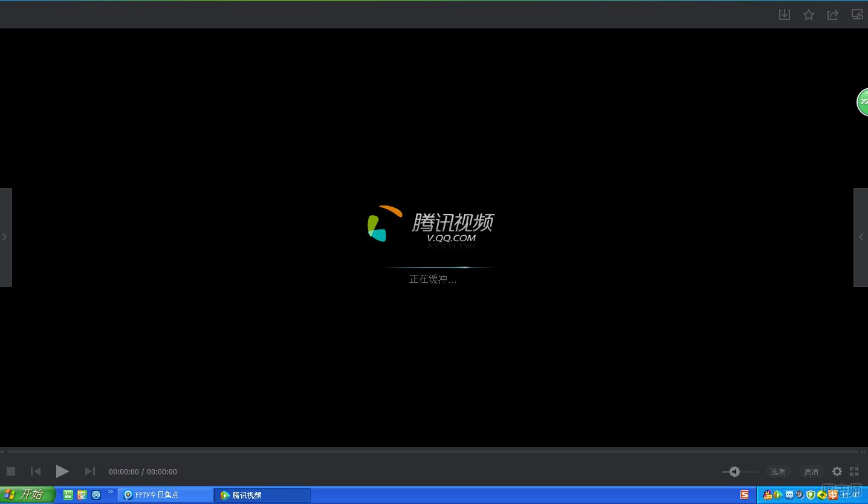
Task: Enter fullscreen mode
Action: click(x=854, y=471)
